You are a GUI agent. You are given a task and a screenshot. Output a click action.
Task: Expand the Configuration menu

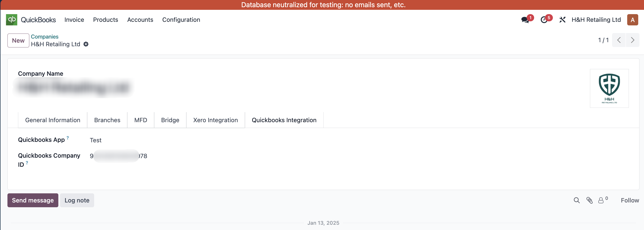(181, 20)
